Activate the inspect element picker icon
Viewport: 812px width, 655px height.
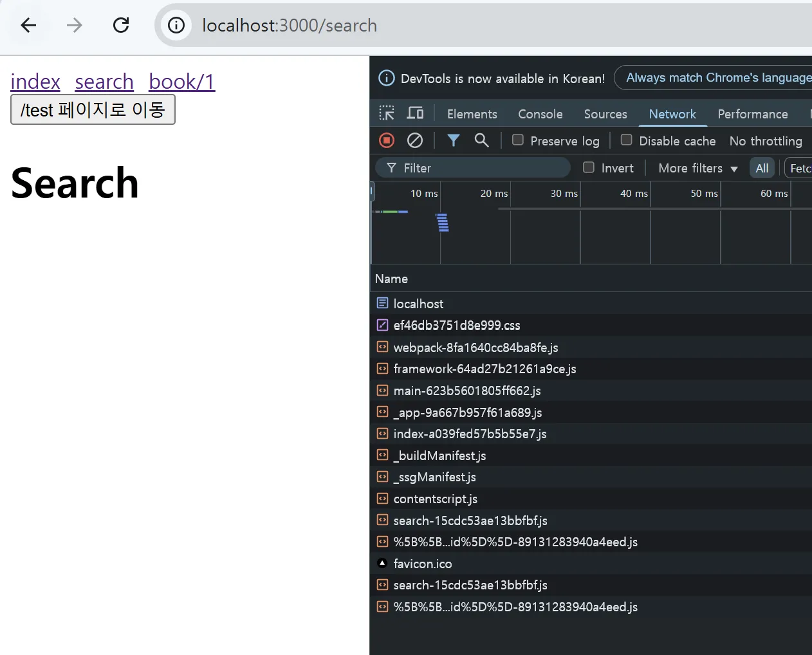tap(387, 113)
